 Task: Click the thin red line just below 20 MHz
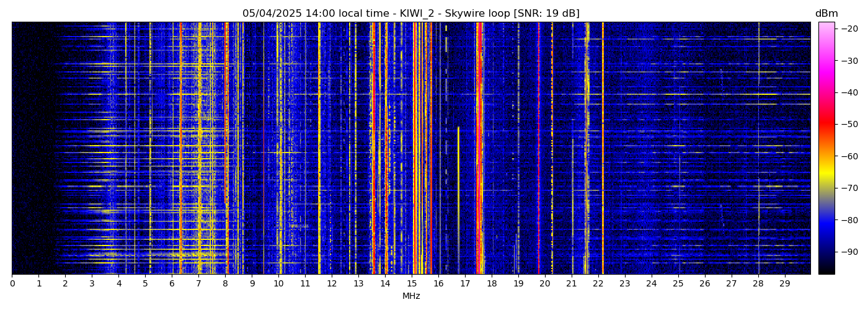point(538,149)
